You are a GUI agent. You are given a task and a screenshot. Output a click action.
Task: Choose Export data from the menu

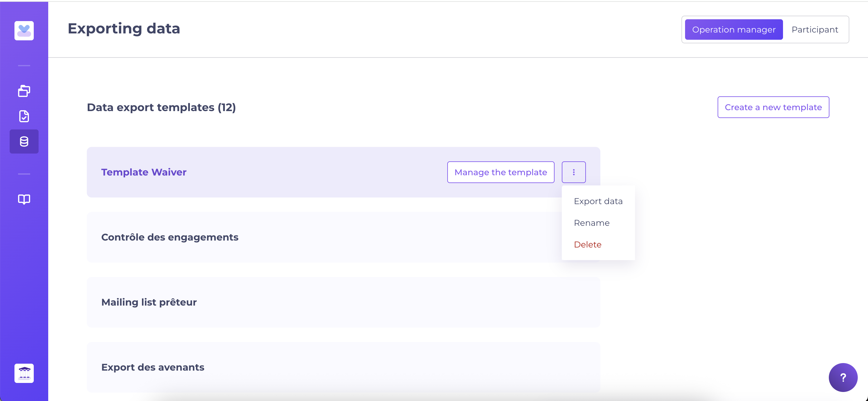click(598, 201)
